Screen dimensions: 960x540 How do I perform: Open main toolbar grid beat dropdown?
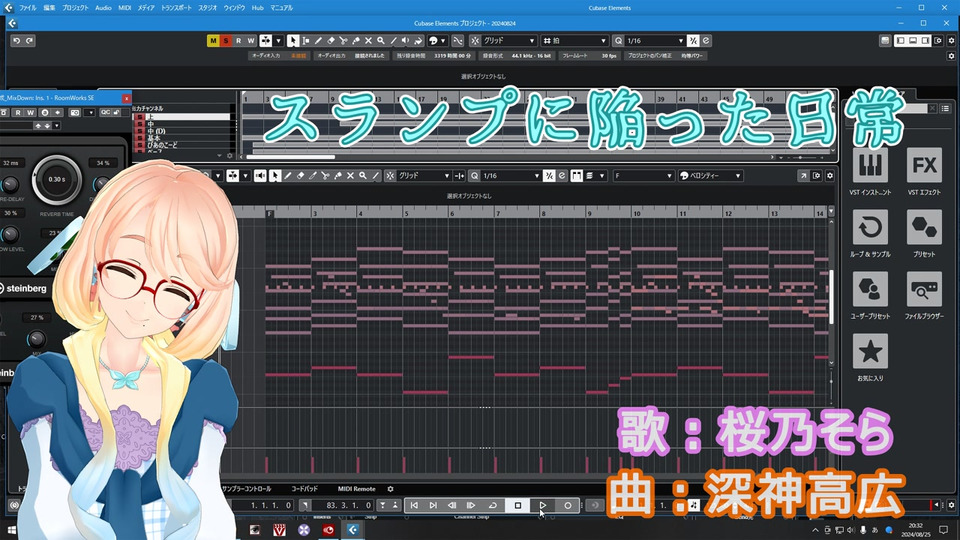(x=575, y=40)
